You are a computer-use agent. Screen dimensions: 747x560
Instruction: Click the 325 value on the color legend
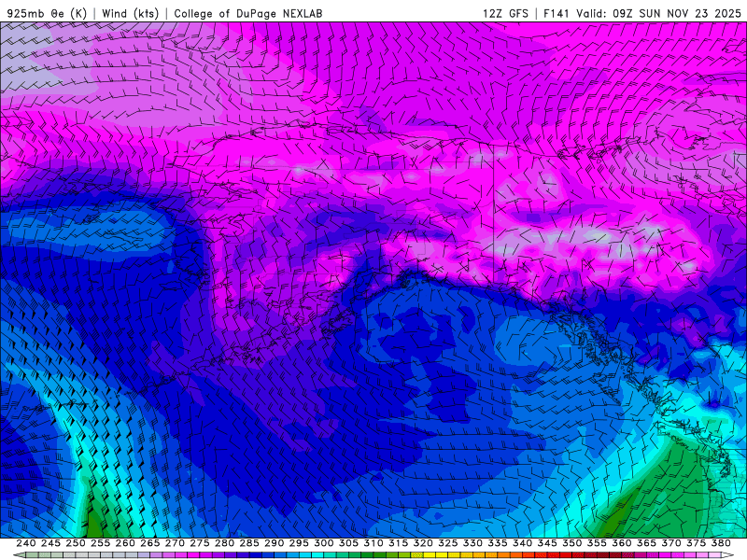pyautogui.click(x=448, y=543)
